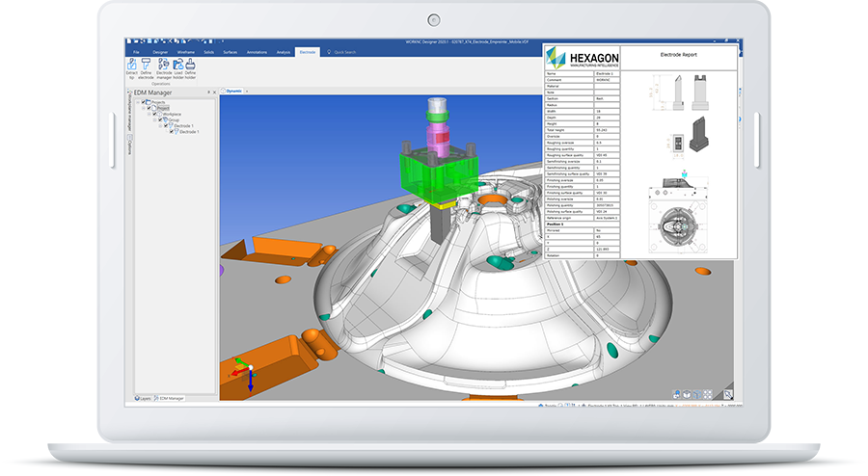Image resolution: width=868 pixels, height=476 pixels.
Task: Click the zoom fit icon in viewport corner
Action: tap(728, 394)
